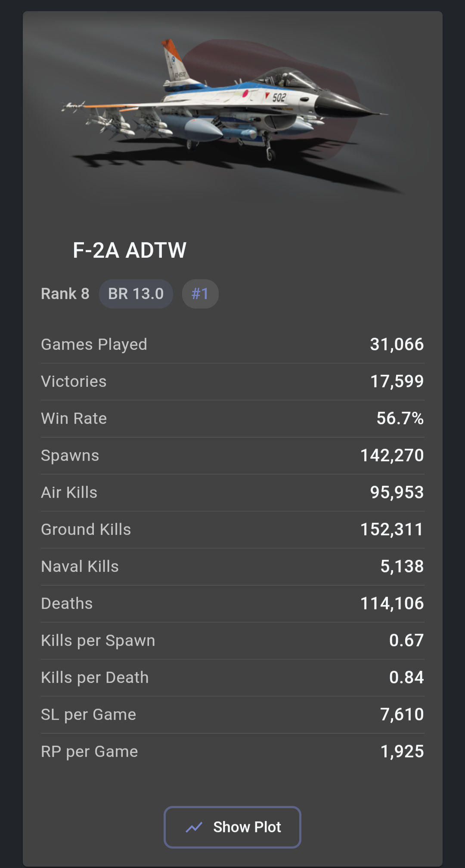
Task: Click the BR 13.0 badge
Action: pos(136,294)
